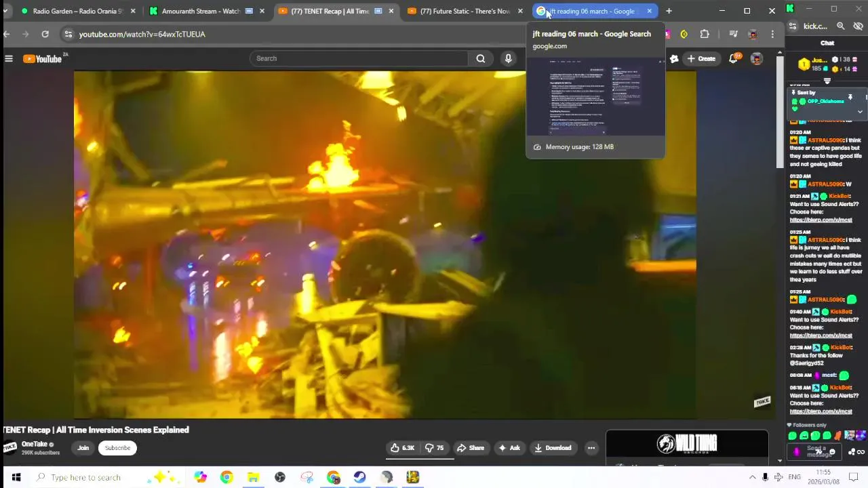Screen dimensions: 868x488
Task: Switch to the Radio Garden tab
Action: coord(77,11)
